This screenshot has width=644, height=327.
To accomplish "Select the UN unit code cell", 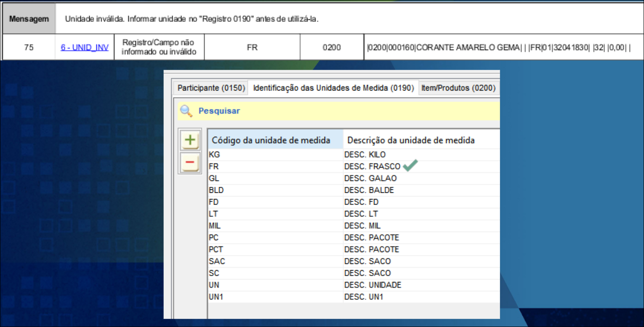I will coord(275,285).
